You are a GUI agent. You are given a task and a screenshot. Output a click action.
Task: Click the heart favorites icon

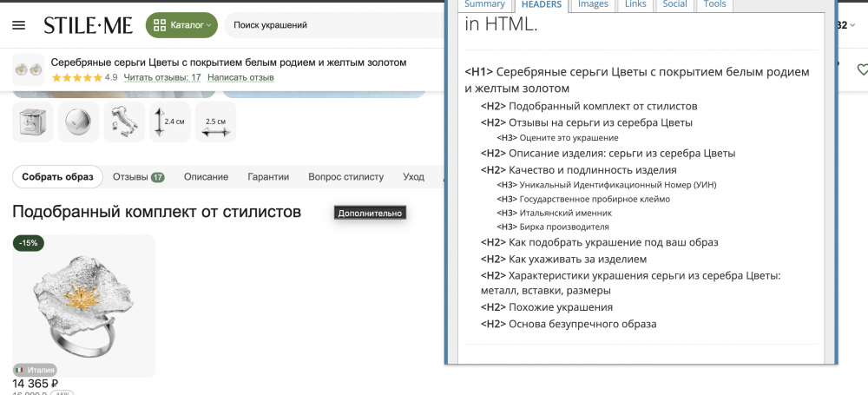point(862,69)
